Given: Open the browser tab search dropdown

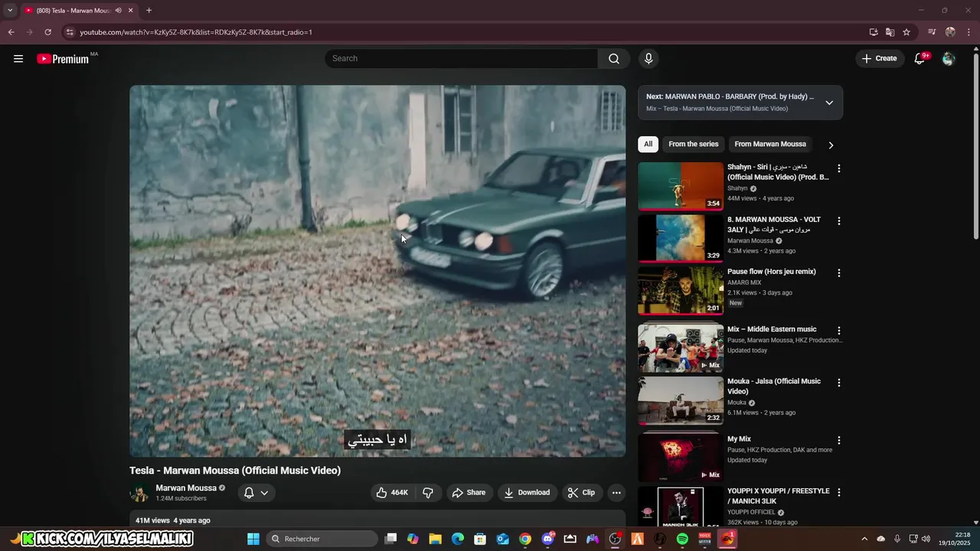Looking at the screenshot, I should point(10,10).
